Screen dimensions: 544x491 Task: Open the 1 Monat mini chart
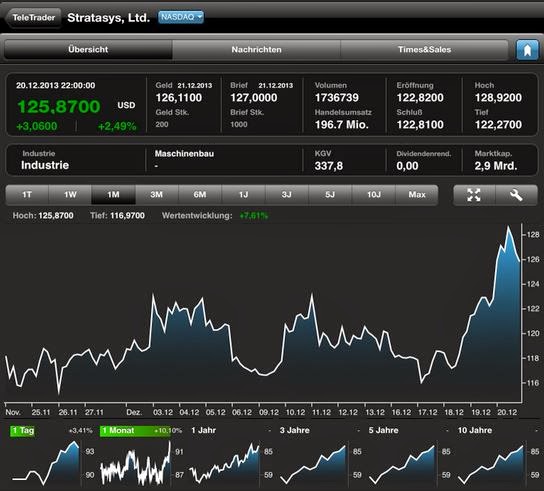pos(141,457)
